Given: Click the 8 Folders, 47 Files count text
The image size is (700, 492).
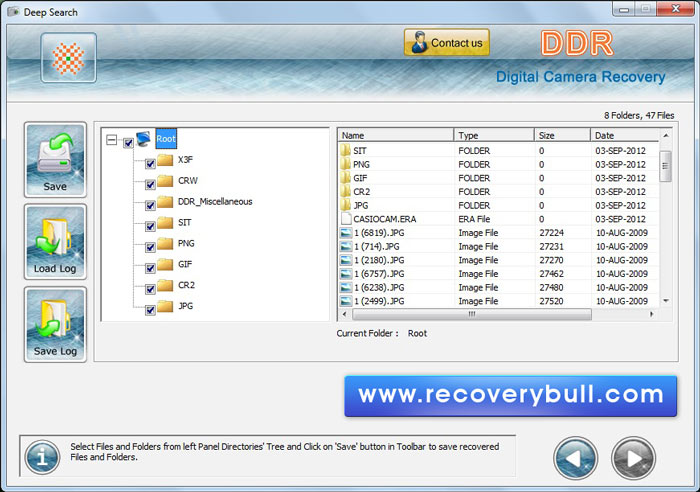Looking at the screenshot, I should click(639, 116).
